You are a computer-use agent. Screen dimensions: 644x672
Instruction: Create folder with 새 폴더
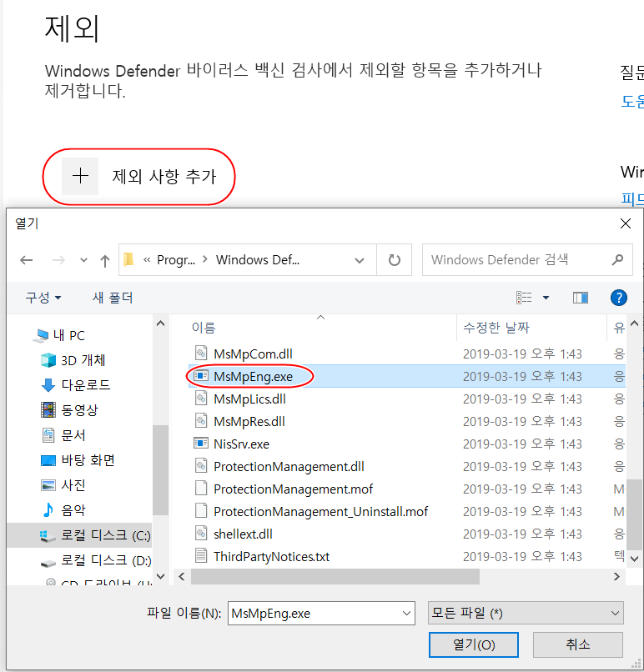pyautogui.click(x=113, y=298)
